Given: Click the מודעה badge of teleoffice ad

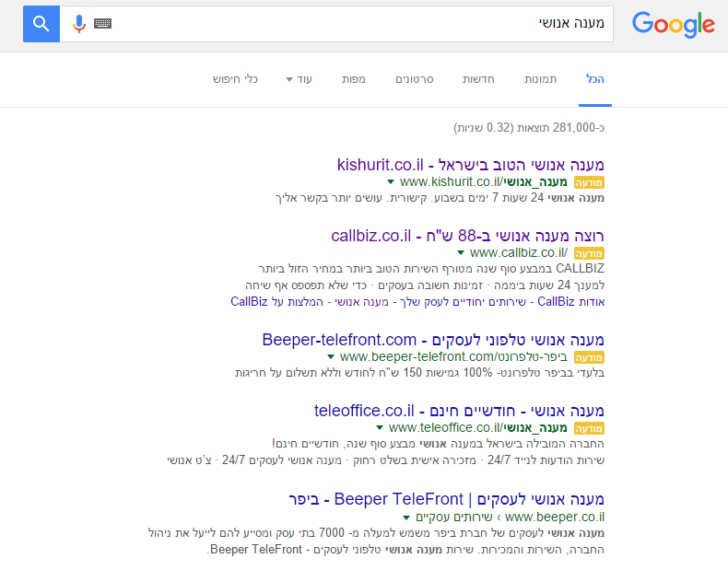Looking at the screenshot, I should tap(589, 428).
